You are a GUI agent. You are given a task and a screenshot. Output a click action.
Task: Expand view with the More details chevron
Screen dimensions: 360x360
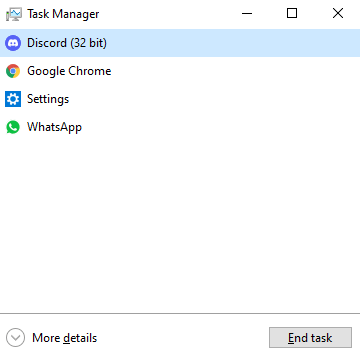(x=15, y=338)
